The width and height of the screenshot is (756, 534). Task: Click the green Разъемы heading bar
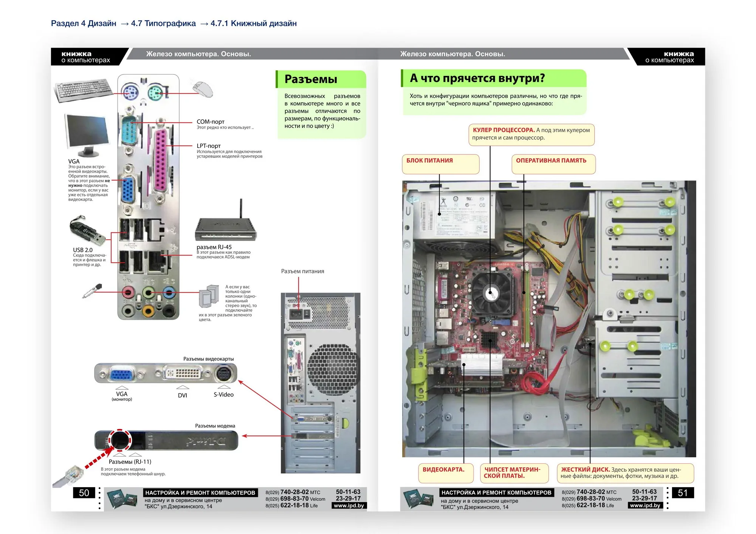[x=321, y=79]
